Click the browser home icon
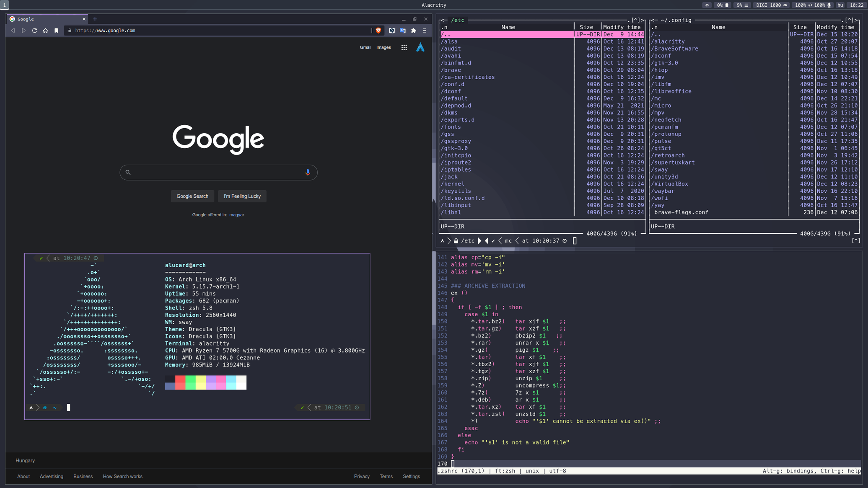This screenshot has width=868, height=488. pyautogui.click(x=45, y=31)
